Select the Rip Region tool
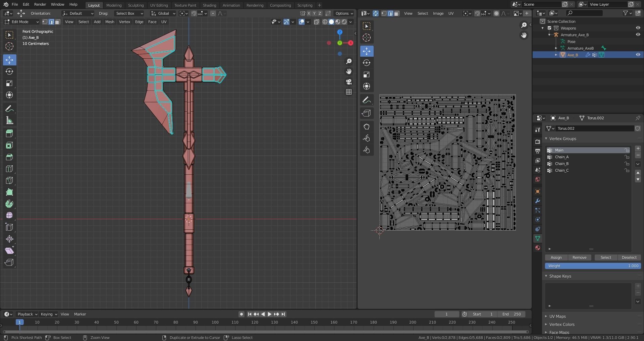The image size is (644, 341). pyautogui.click(x=9, y=263)
